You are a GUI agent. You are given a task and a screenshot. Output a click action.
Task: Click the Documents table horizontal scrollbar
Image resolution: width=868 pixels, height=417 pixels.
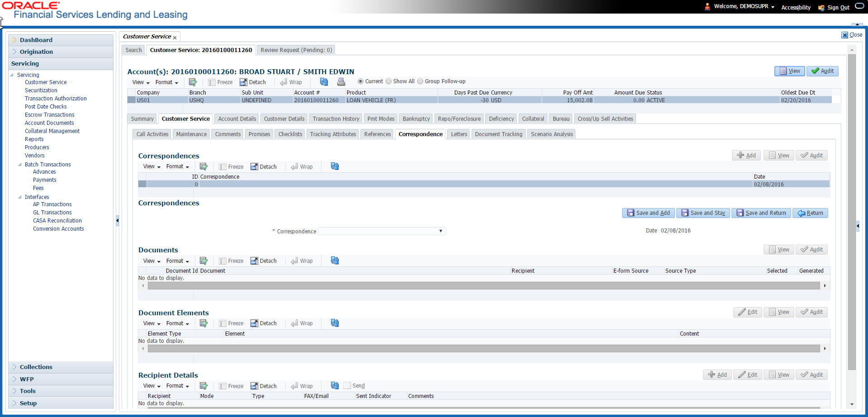point(484,286)
